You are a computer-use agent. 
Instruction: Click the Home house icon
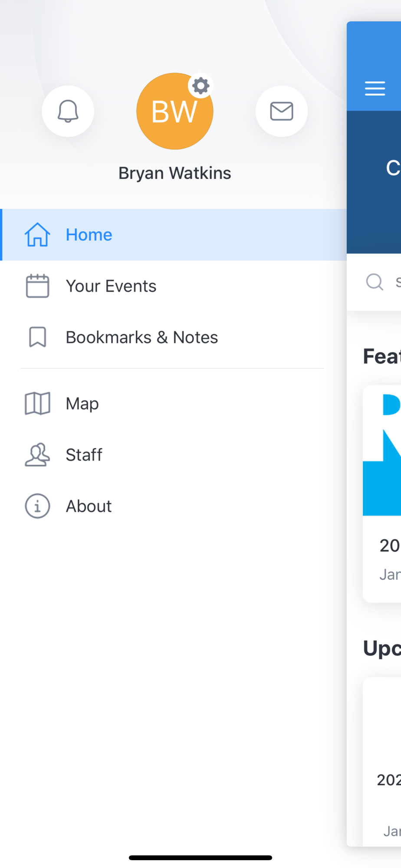[x=37, y=235]
